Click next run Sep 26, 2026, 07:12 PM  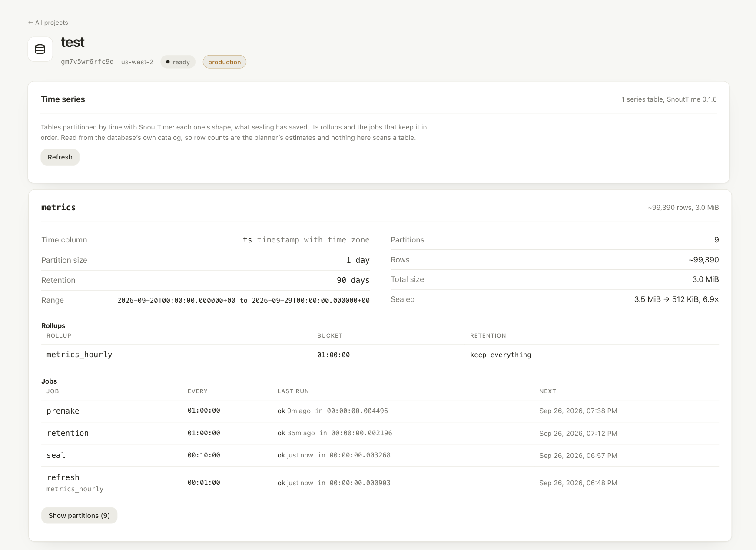(x=578, y=434)
